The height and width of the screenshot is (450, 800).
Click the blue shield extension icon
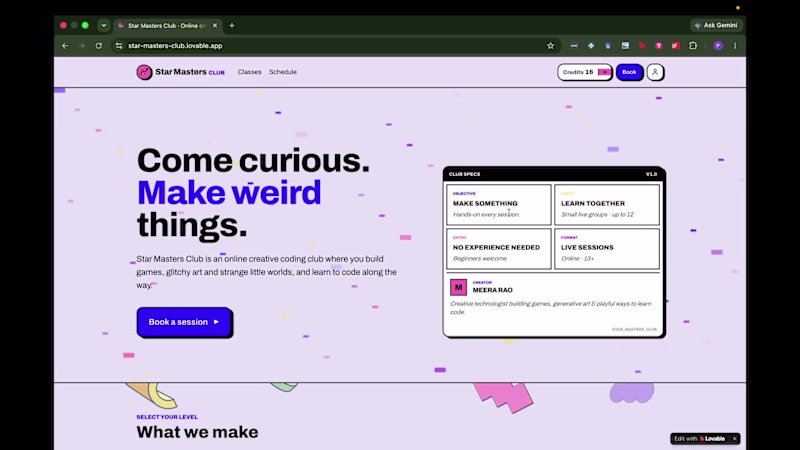click(x=608, y=46)
